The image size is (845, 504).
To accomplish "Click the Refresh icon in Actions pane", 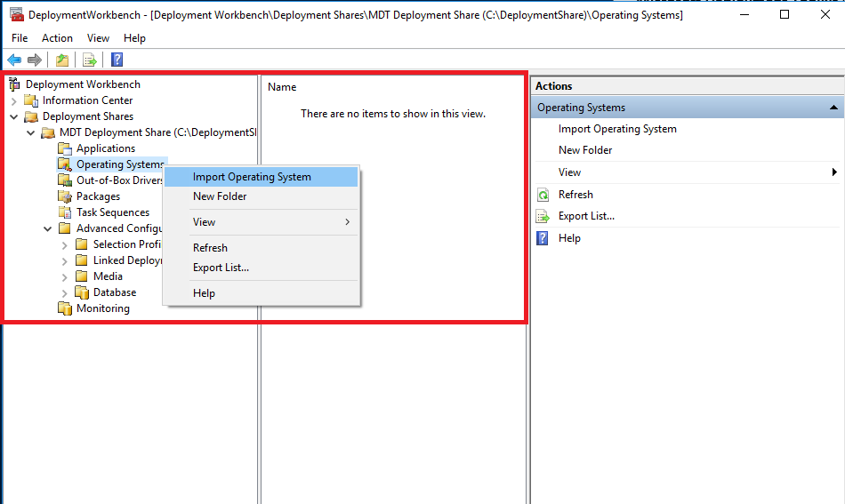I will coord(543,195).
